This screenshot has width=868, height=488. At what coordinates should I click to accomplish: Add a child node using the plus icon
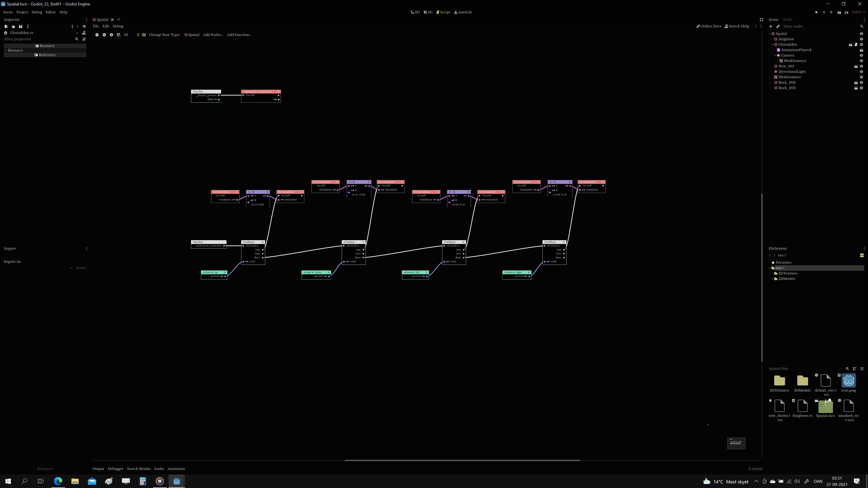[x=771, y=26]
